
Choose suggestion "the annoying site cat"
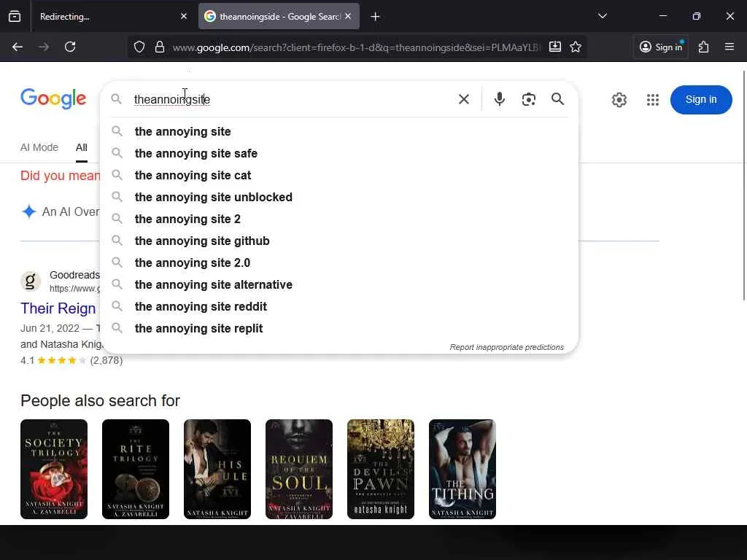click(x=339, y=175)
